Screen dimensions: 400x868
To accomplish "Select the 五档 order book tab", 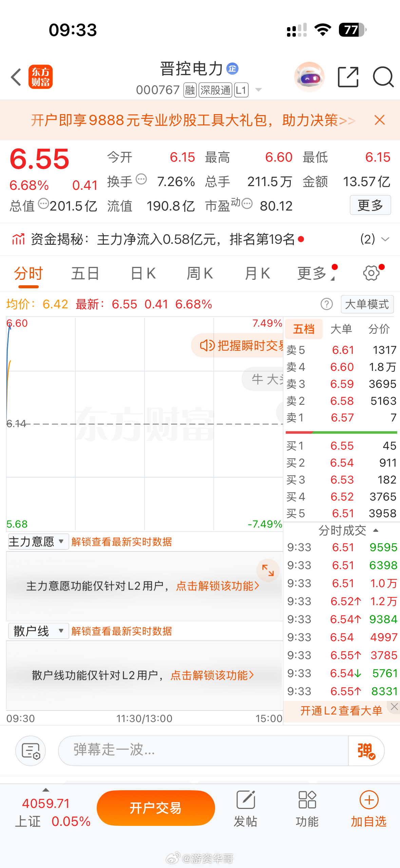I will coord(304,329).
